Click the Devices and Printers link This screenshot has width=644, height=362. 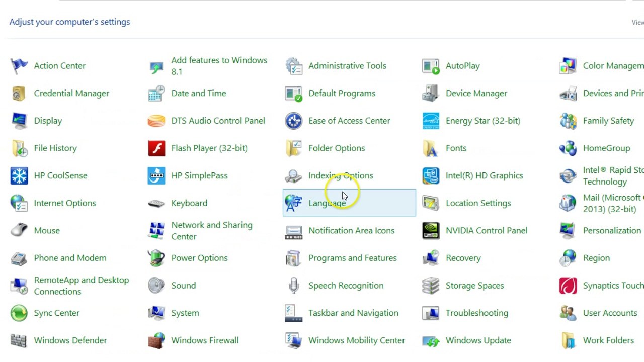[x=613, y=93]
